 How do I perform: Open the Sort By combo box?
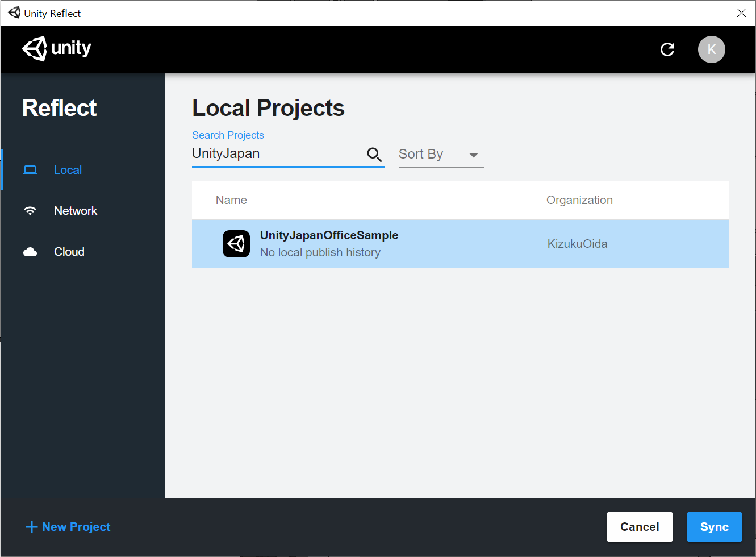point(433,155)
